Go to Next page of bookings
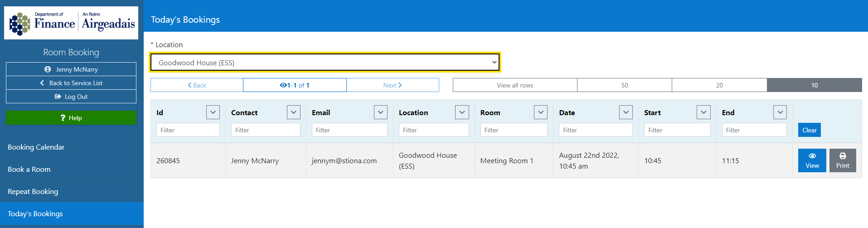Viewport: 868px width, 228px height. click(393, 85)
